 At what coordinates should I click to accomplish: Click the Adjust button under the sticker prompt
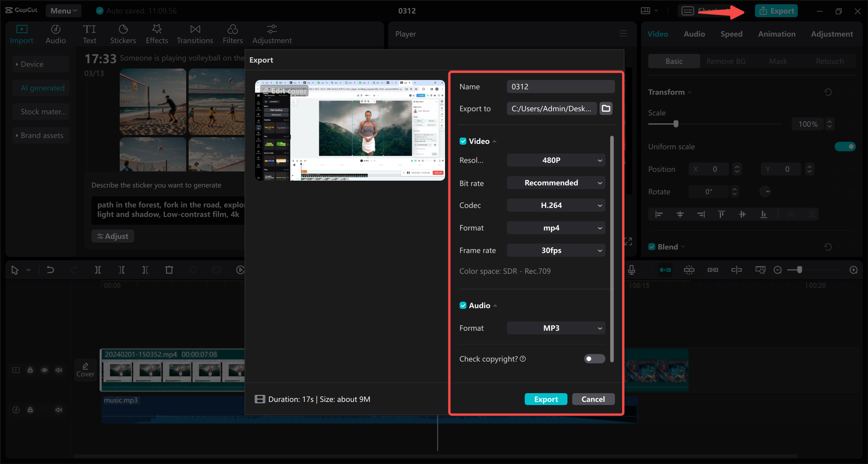pyautogui.click(x=113, y=236)
